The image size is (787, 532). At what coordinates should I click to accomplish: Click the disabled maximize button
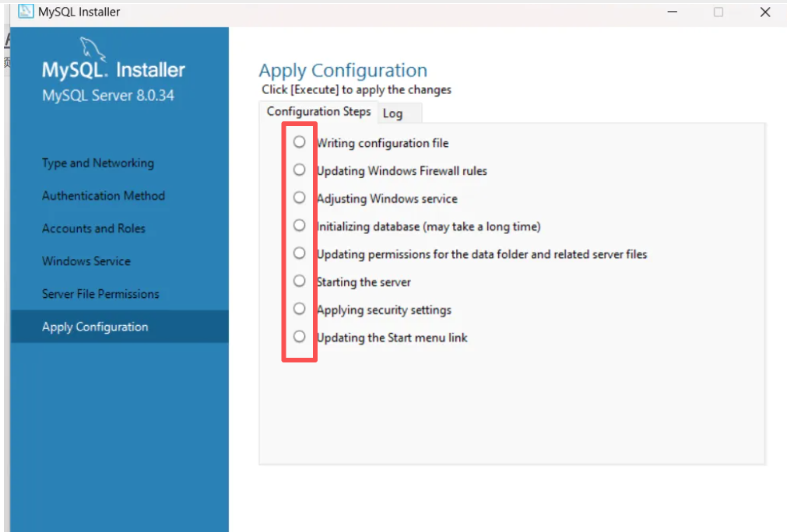point(718,12)
